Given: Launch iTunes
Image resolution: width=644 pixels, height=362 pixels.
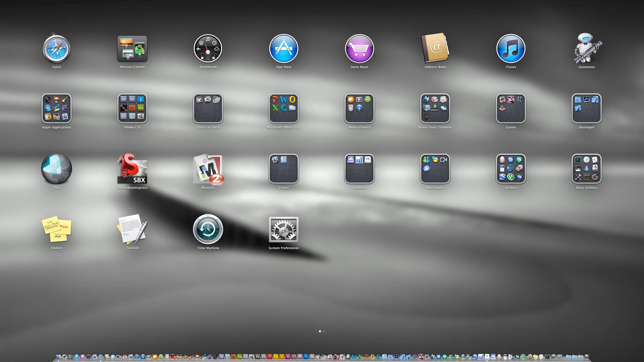Looking at the screenshot, I should (511, 49).
